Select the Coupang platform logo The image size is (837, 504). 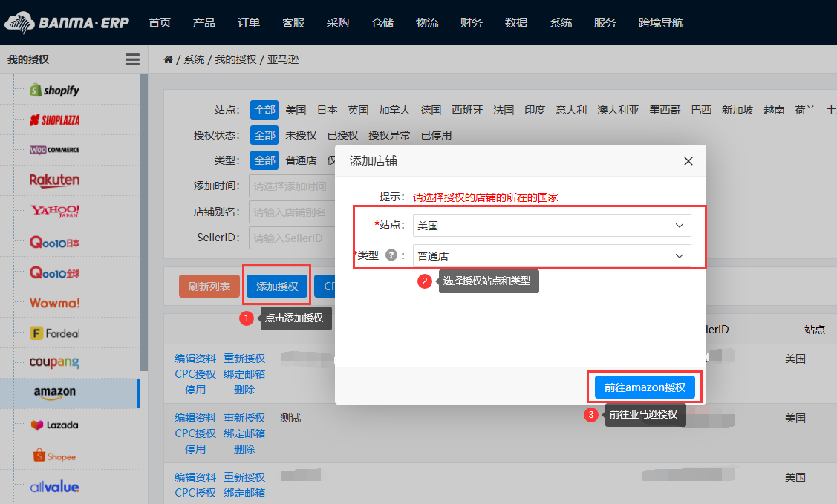tap(54, 362)
